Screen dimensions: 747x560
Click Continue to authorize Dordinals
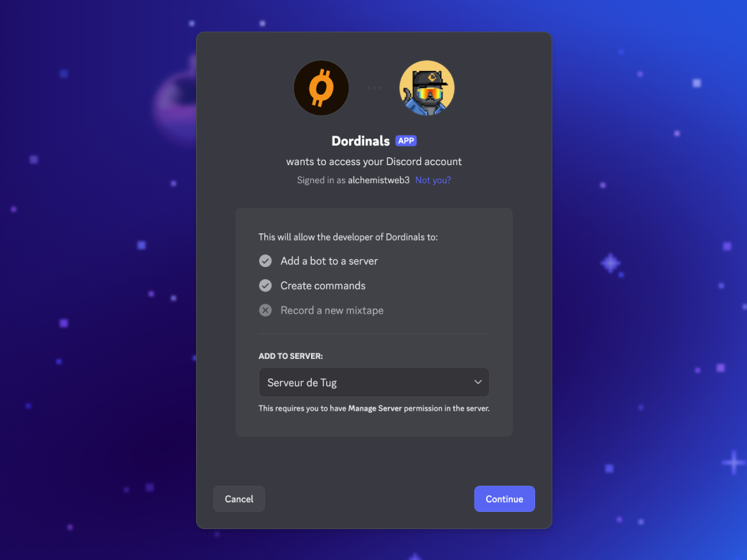click(x=504, y=499)
